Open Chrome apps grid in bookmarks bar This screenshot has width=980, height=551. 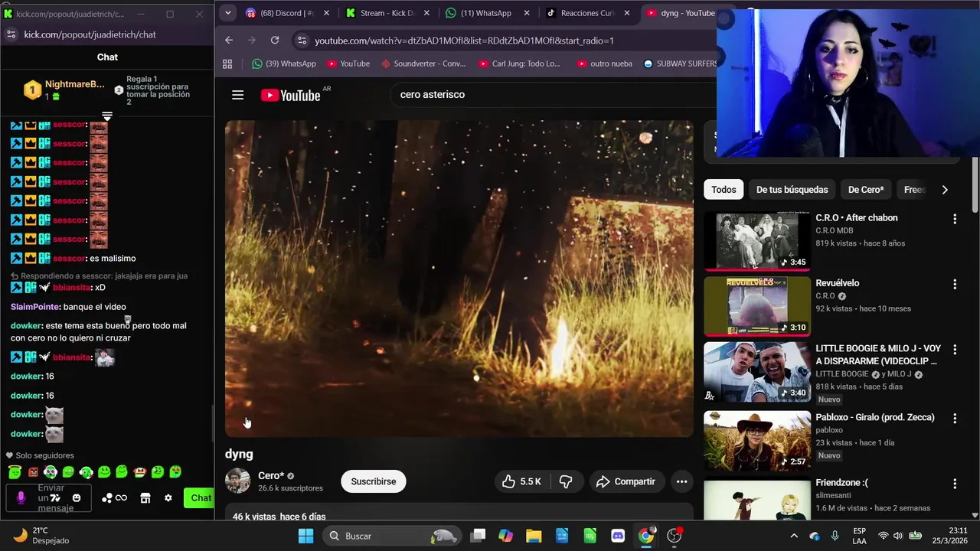coord(227,64)
